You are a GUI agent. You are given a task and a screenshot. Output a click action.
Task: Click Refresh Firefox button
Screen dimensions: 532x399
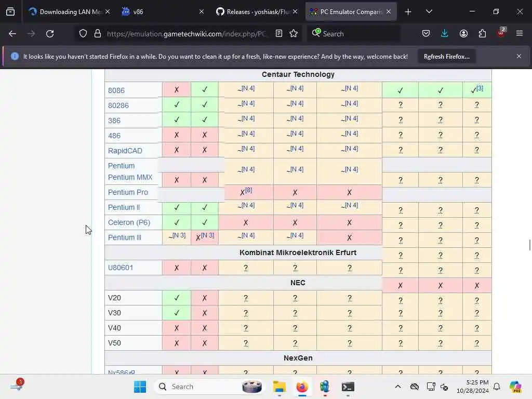(446, 57)
